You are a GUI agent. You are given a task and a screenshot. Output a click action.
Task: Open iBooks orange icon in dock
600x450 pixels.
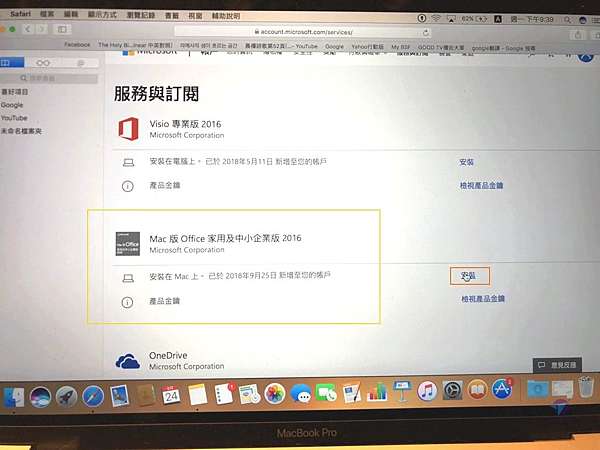click(x=477, y=390)
